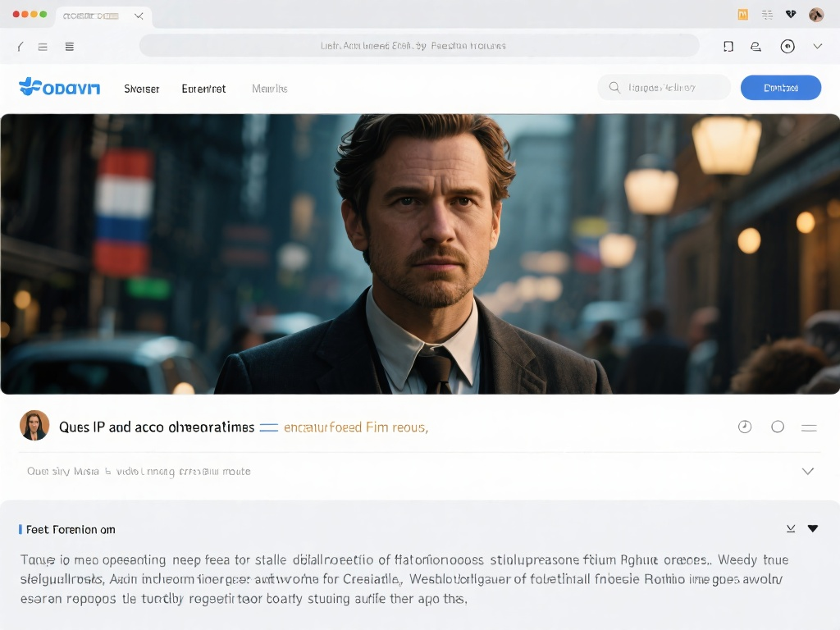The width and height of the screenshot is (840, 630).
Task: Open the person icon in the browser toolbar
Action: (756, 47)
